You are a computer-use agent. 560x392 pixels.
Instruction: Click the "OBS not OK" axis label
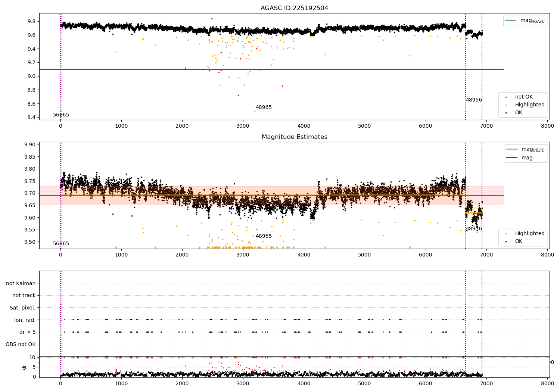click(21, 344)
